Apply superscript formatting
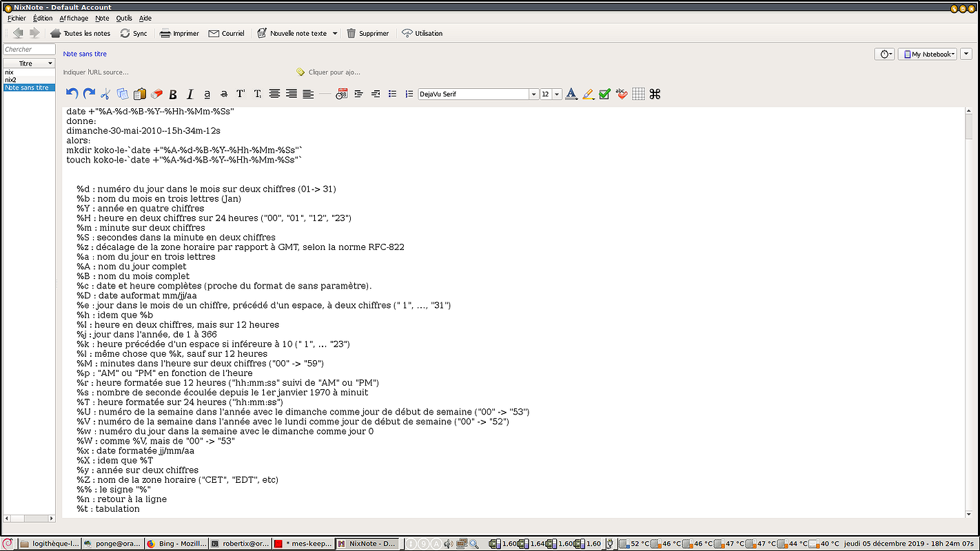 [241, 94]
